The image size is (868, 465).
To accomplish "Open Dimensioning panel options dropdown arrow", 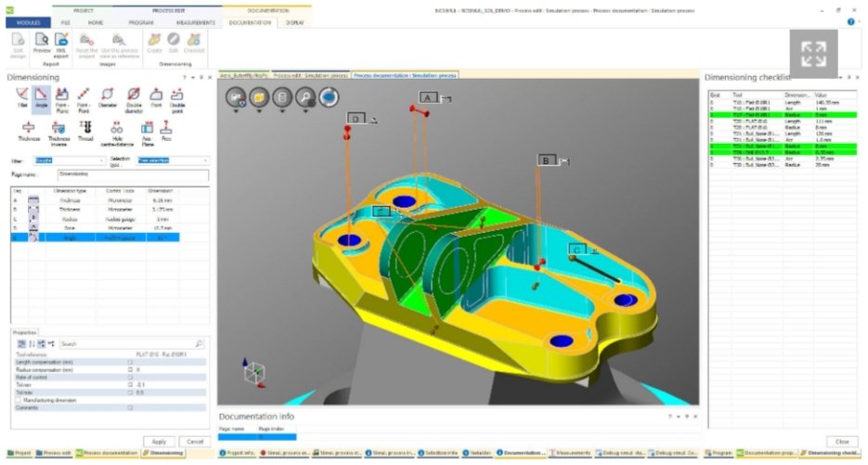I will (193, 78).
